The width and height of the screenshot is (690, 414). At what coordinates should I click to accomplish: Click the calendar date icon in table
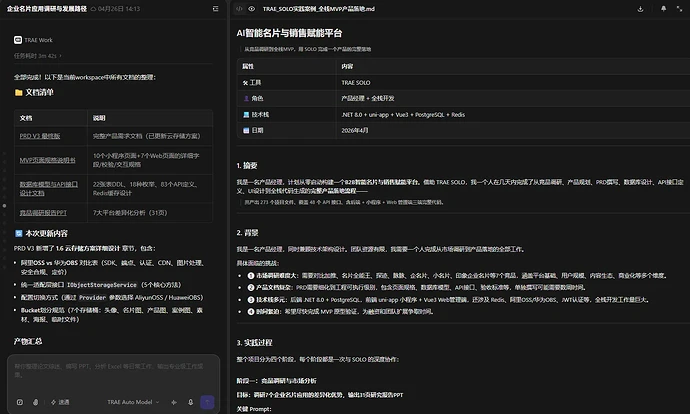246,130
